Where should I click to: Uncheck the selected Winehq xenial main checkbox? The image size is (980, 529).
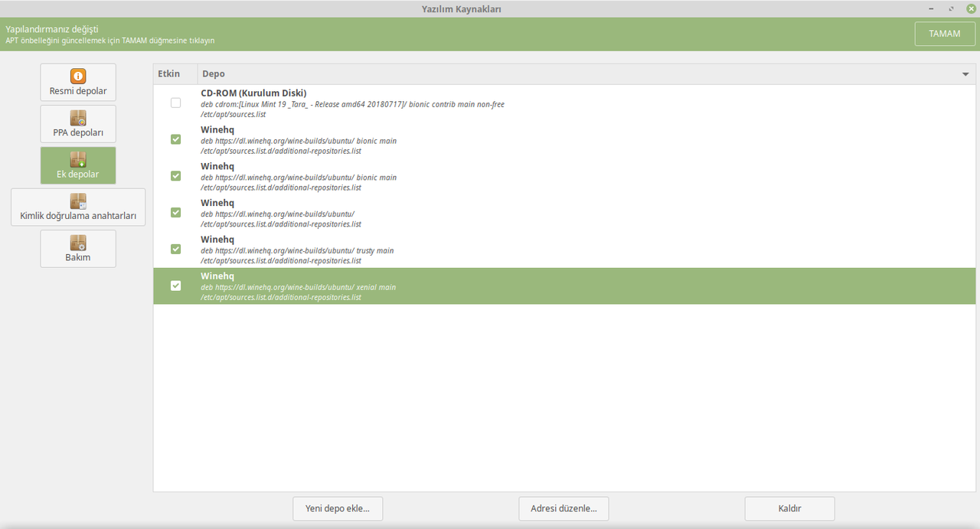pyautogui.click(x=175, y=286)
